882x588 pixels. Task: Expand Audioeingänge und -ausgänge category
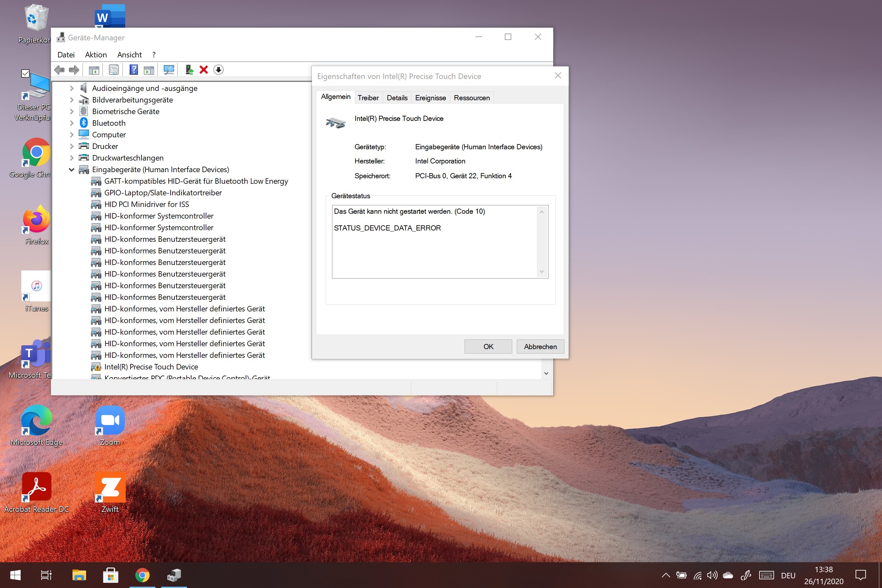pyautogui.click(x=72, y=88)
